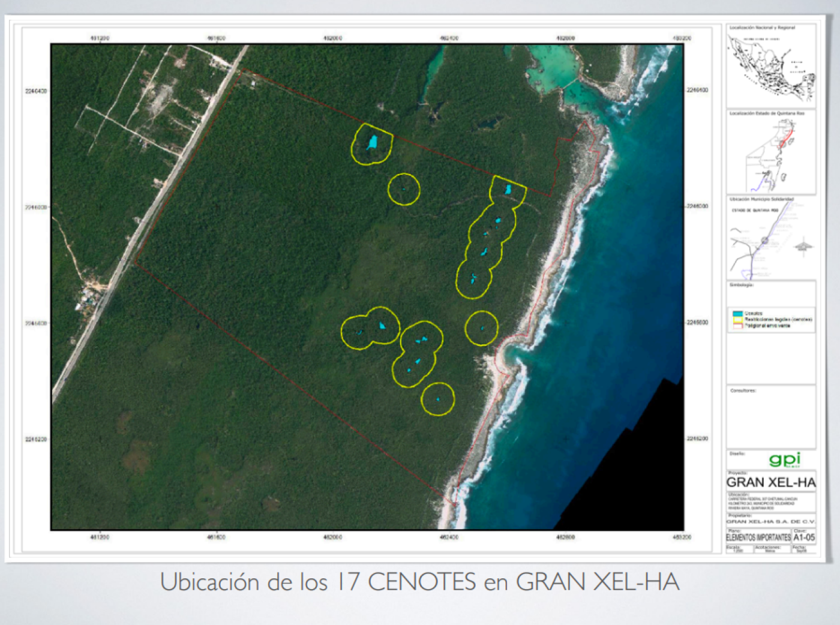Click the small isolated circle below top cenote
The image size is (840, 625).
click(x=404, y=190)
